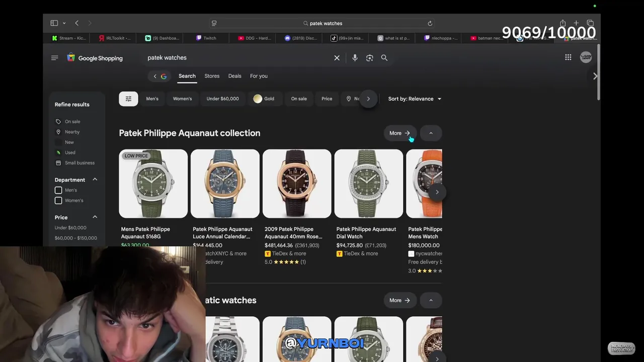Open the Google apps grid

[568, 57]
